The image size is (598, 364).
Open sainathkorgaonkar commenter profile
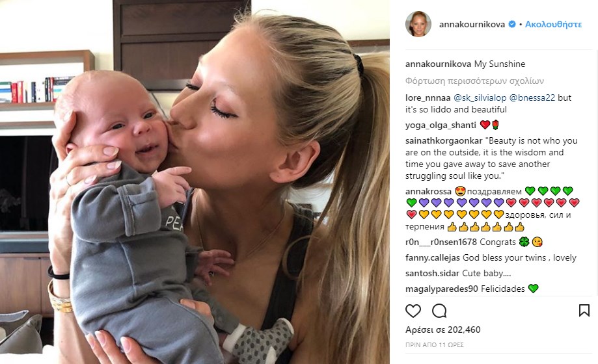444,140
